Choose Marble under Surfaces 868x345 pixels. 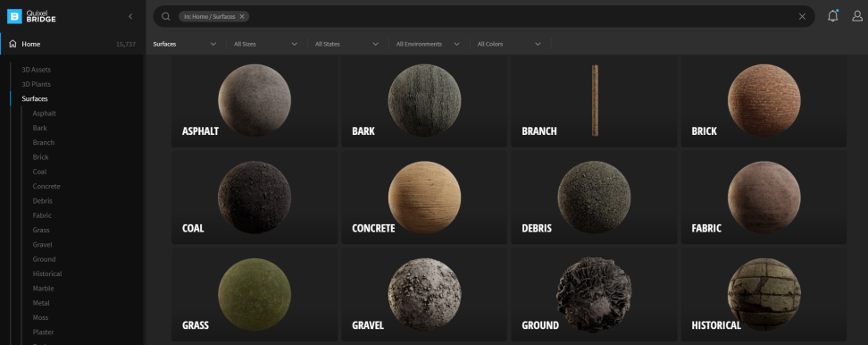click(43, 289)
